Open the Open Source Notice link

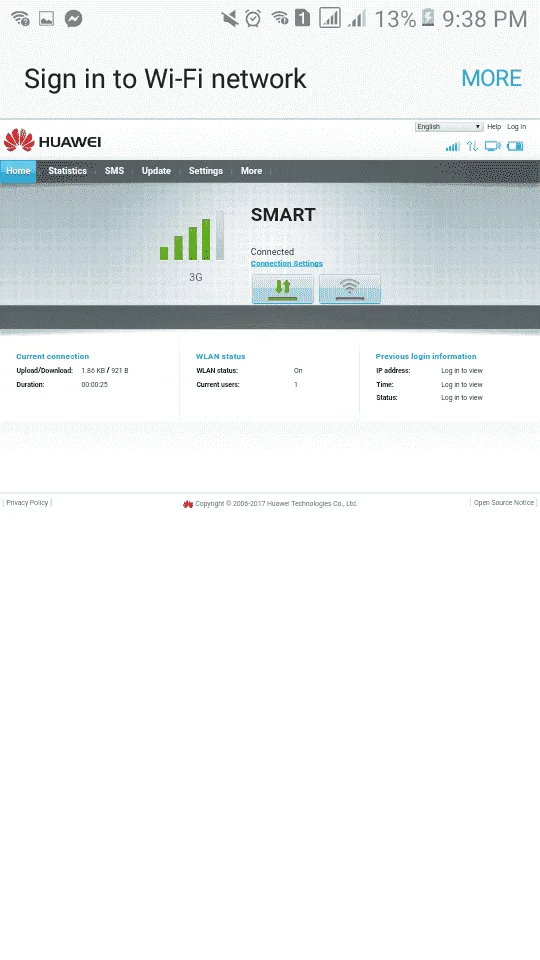[x=503, y=503]
